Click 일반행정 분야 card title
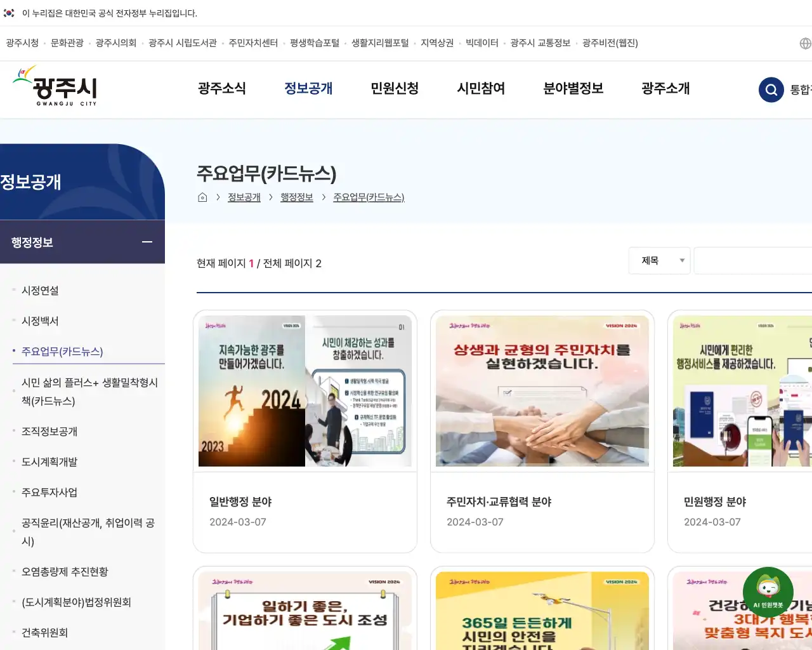 coord(240,501)
